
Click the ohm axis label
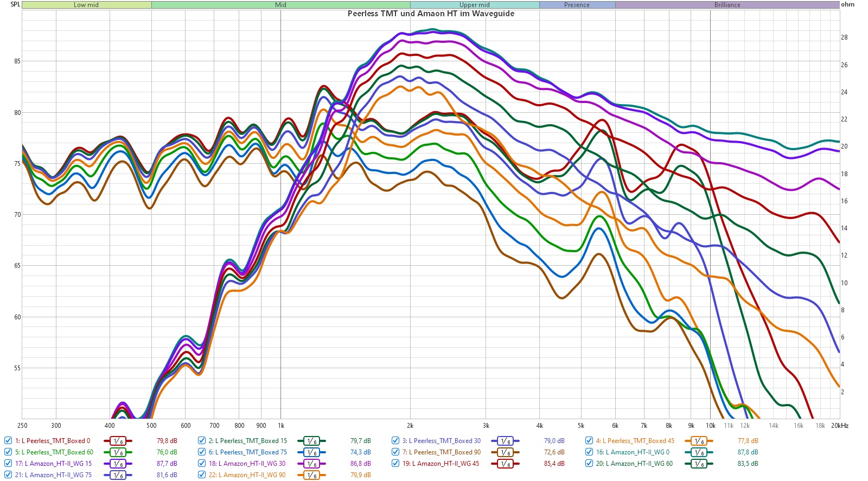pos(847,4)
